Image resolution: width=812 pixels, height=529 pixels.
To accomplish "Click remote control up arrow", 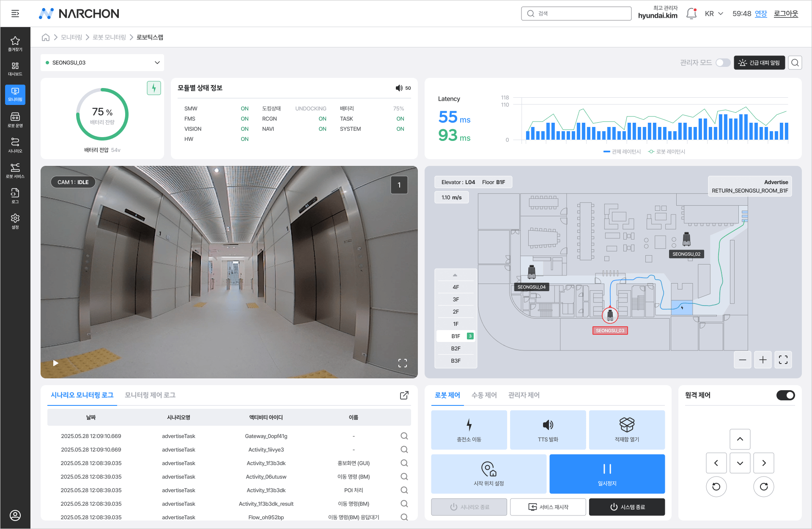I will 740,439.
